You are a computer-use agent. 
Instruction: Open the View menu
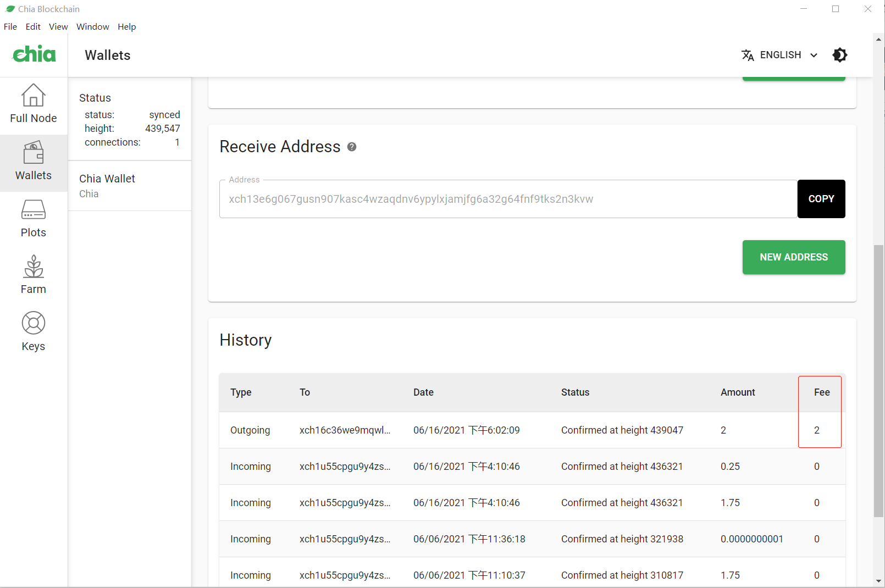58,26
